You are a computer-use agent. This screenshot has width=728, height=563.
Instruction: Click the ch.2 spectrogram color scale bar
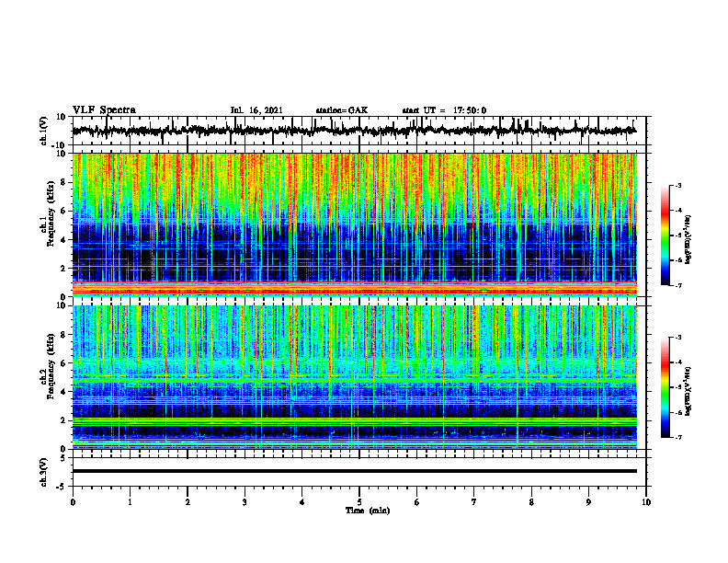point(665,387)
